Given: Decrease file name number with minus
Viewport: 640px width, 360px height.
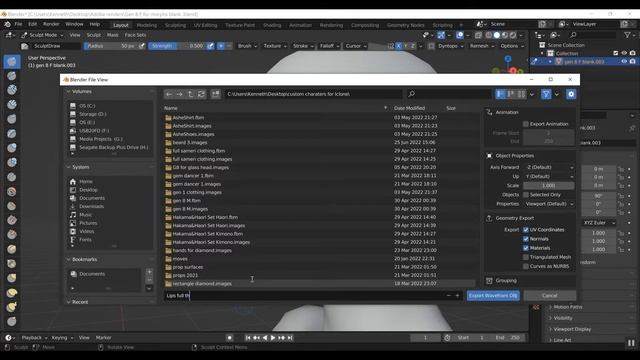Looking at the screenshot, I should tap(449, 296).
